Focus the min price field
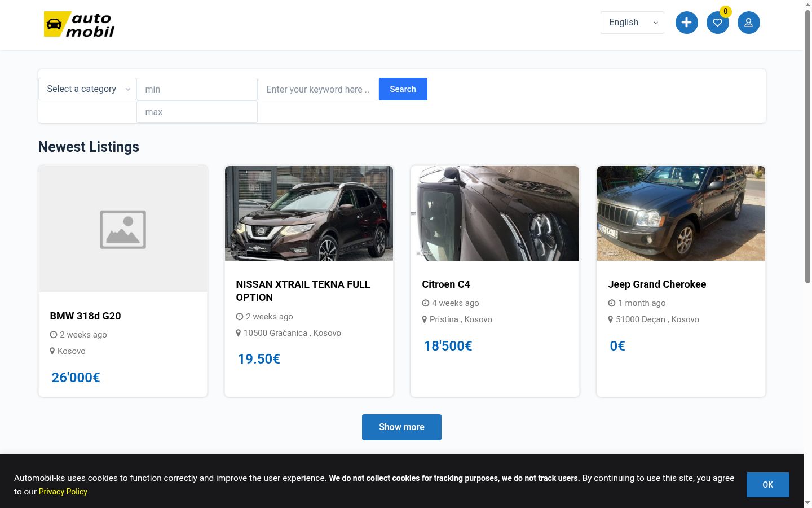This screenshot has width=812, height=508. tap(197, 89)
